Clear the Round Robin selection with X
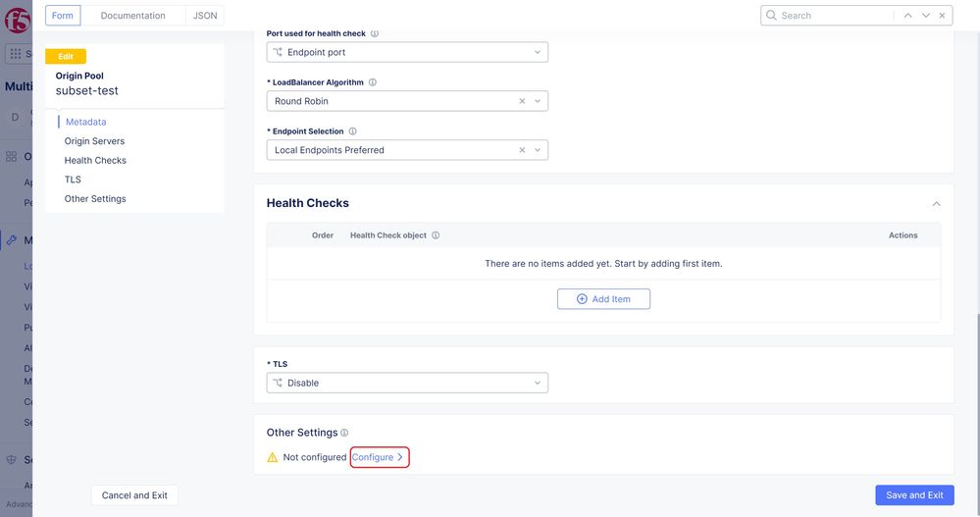980x517 pixels. 522,101
